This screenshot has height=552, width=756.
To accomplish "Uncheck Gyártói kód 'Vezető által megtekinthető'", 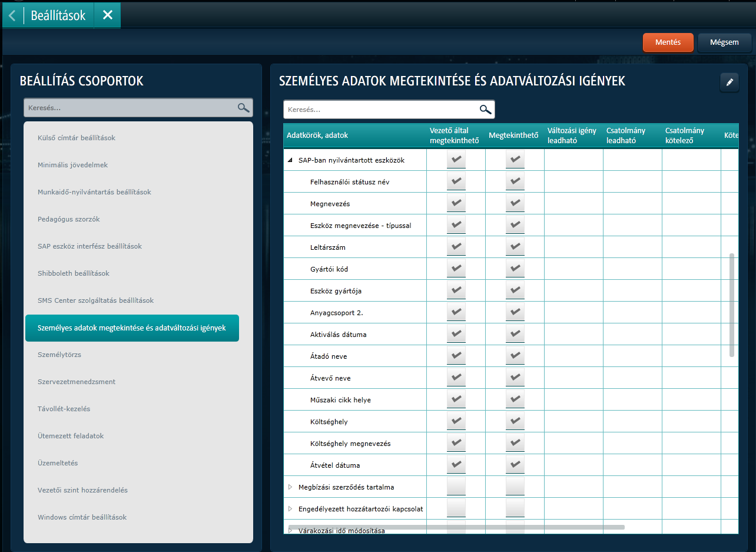I will tap(456, 269).
